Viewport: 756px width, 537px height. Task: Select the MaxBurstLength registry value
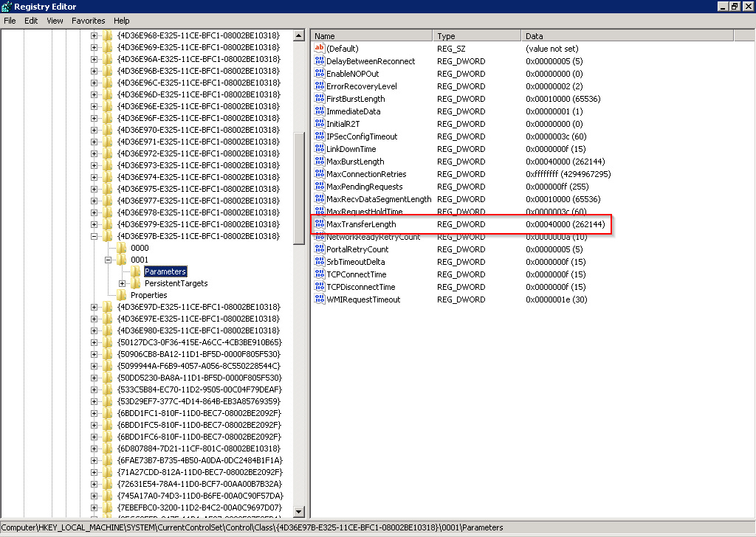[355, 162]
